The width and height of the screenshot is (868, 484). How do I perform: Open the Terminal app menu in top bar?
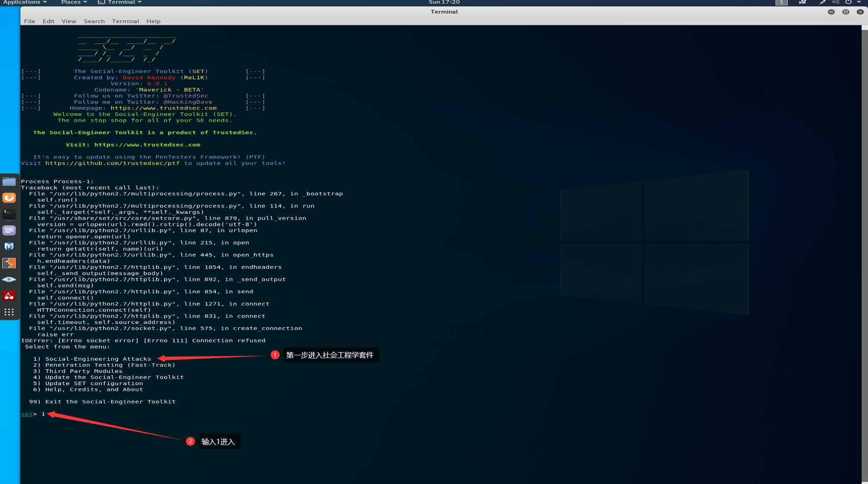120,2
